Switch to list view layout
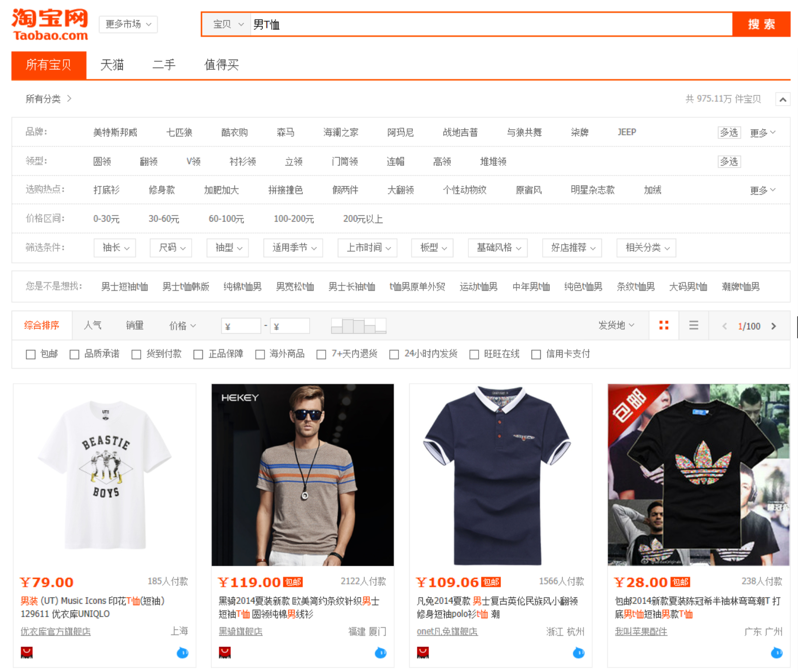Image resolution: width=798 pixels, height=672 pixels. tap(694, 326)
